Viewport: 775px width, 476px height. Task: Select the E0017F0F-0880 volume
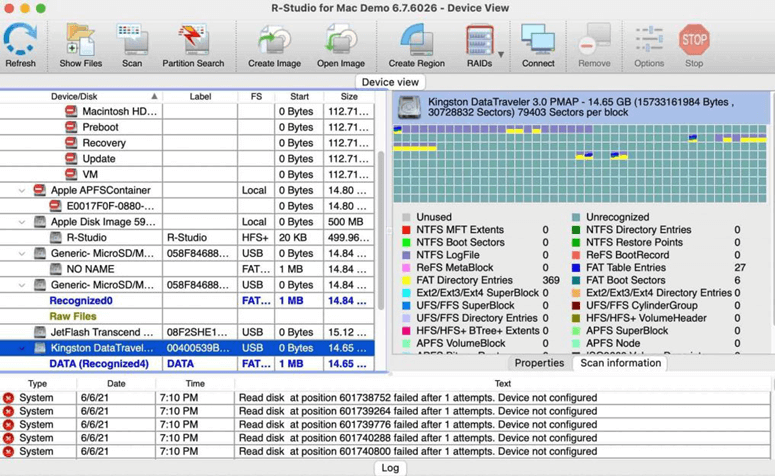(x=187, y=206)
